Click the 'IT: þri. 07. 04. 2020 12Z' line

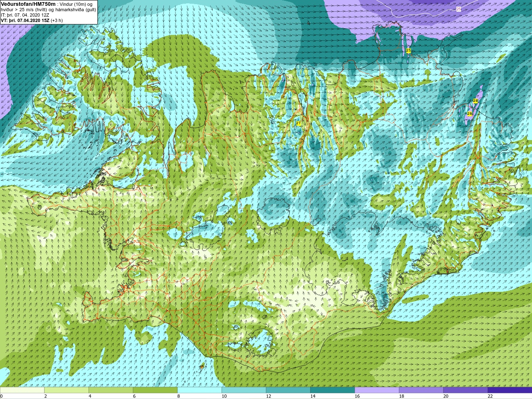[x=25, y=15]
